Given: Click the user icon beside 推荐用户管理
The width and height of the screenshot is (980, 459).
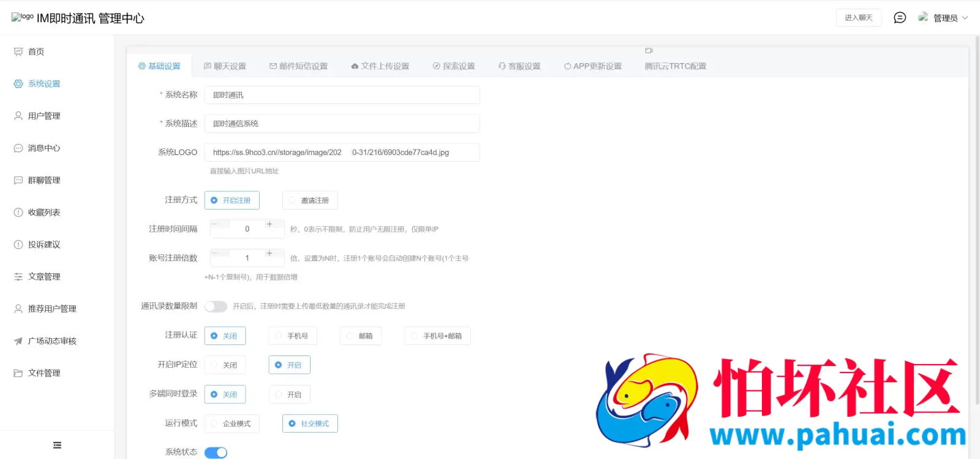Looking at the screenshot, I should [18, 309].
